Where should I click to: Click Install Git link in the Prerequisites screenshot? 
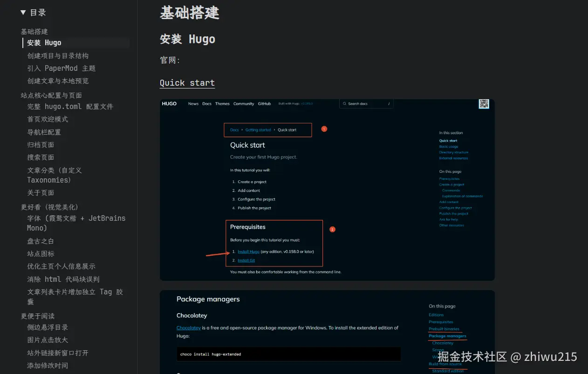(246, 260)
